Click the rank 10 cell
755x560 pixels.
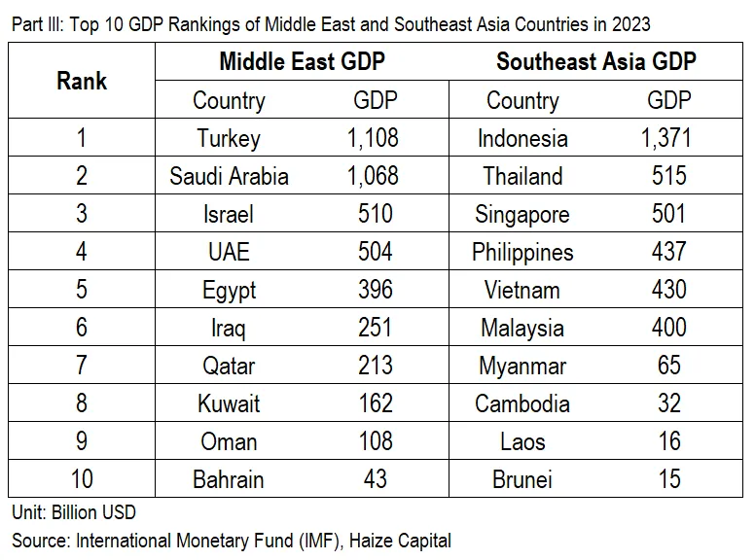tap(82, 479)
